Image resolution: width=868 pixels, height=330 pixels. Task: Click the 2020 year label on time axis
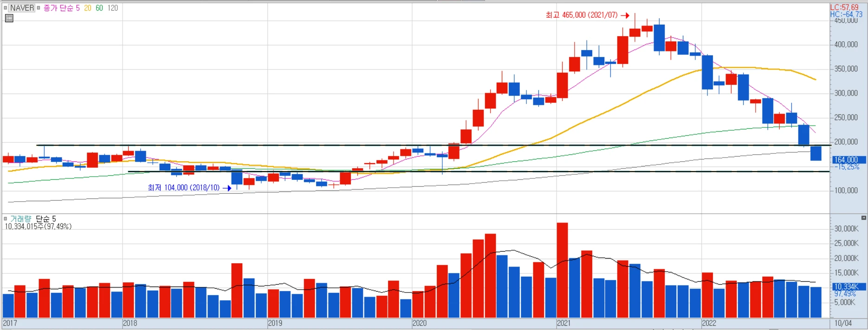tap(420, 323)
